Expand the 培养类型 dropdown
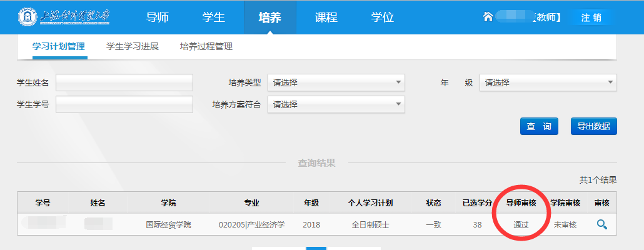Image resolution: width=644 pixels, height=250 pixels. (x=336, y=82)
